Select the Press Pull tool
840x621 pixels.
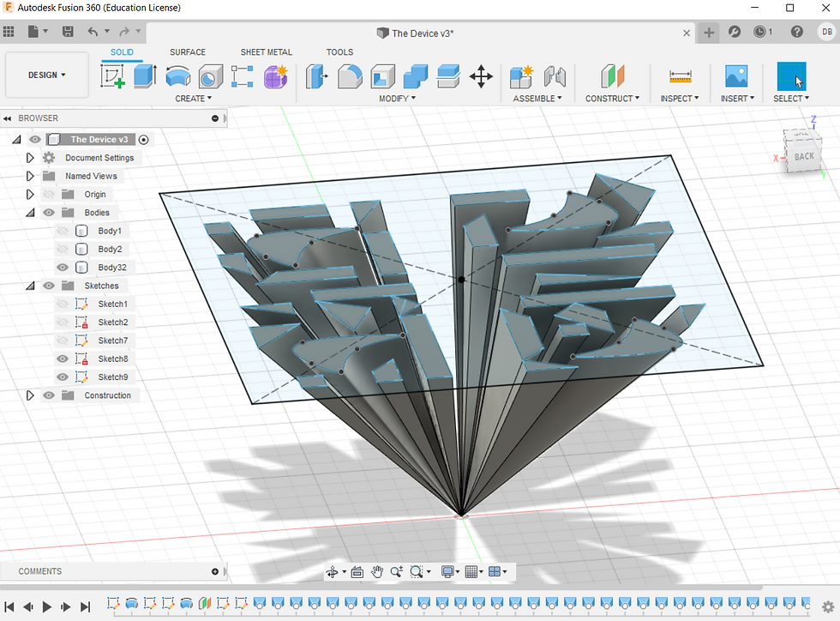pyautogui.click(x=316, y=76)
